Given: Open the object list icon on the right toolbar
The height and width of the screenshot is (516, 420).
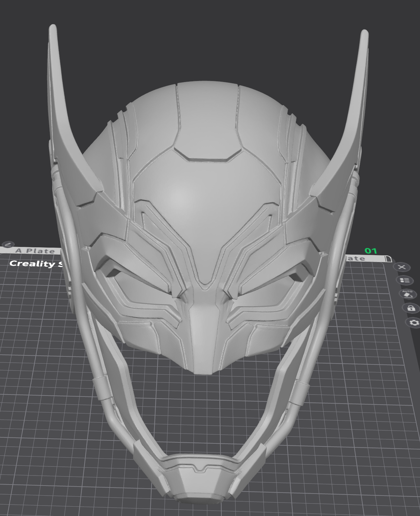Looking at the screenshot, I should pyautogui.click(x=405, y=280).
